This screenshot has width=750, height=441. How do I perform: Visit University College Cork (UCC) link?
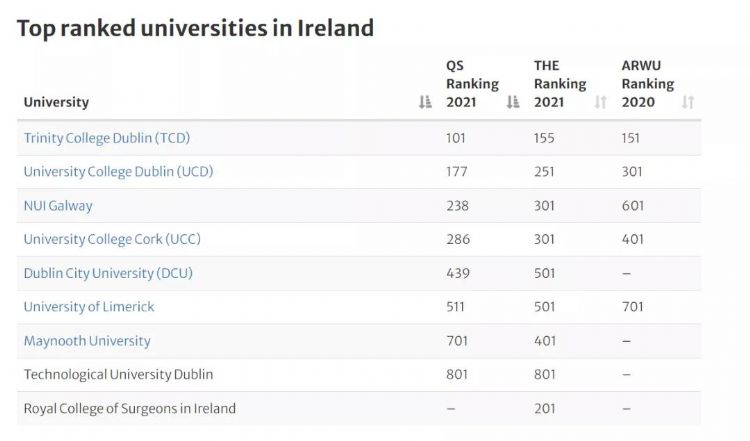(112, 239)
